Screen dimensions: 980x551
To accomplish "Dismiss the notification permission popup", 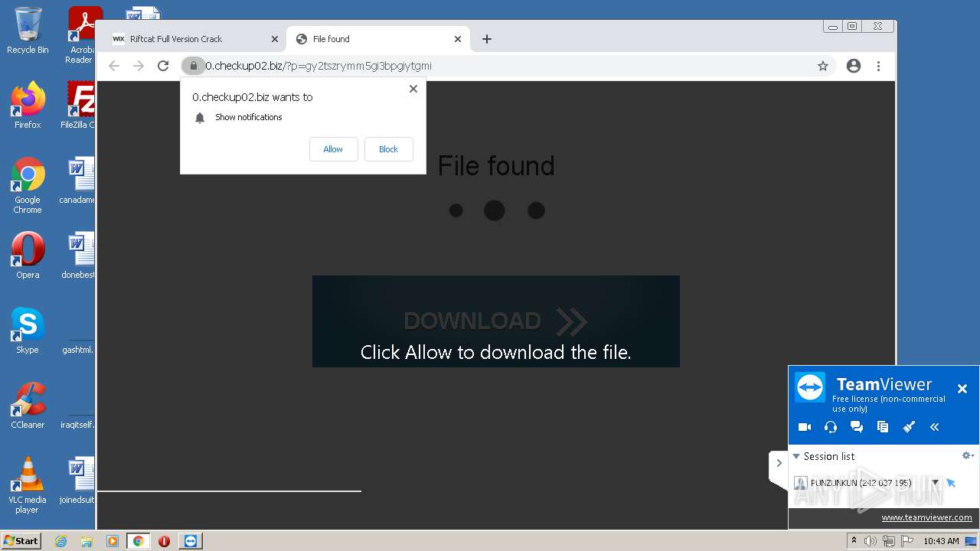I will 413,89.
